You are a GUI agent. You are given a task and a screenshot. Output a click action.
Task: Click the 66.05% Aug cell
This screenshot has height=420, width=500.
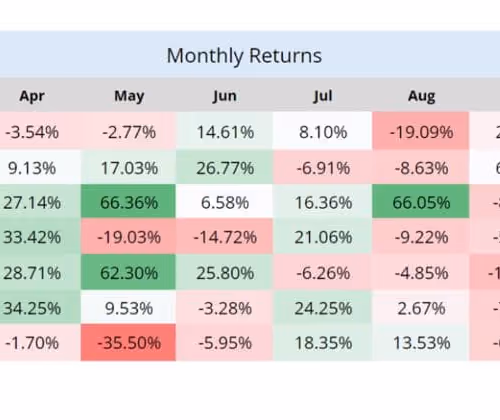point(421,202)
